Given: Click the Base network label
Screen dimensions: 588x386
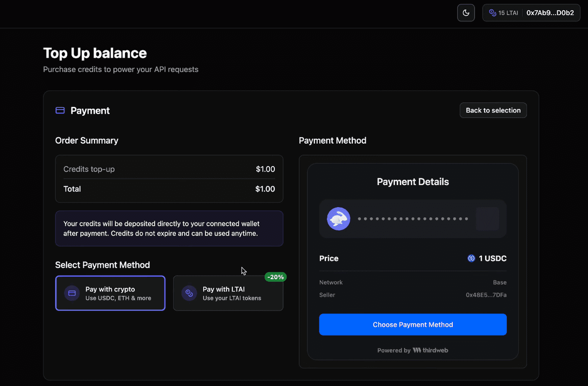Looking at the screenshot, I should tap(500, 282).
